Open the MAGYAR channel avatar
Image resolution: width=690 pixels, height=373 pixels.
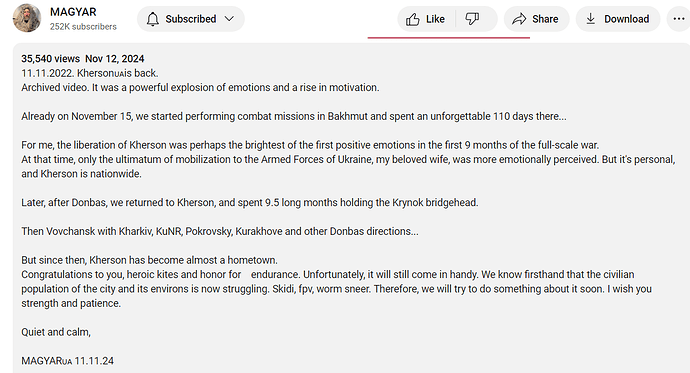[x=27, y=18]
